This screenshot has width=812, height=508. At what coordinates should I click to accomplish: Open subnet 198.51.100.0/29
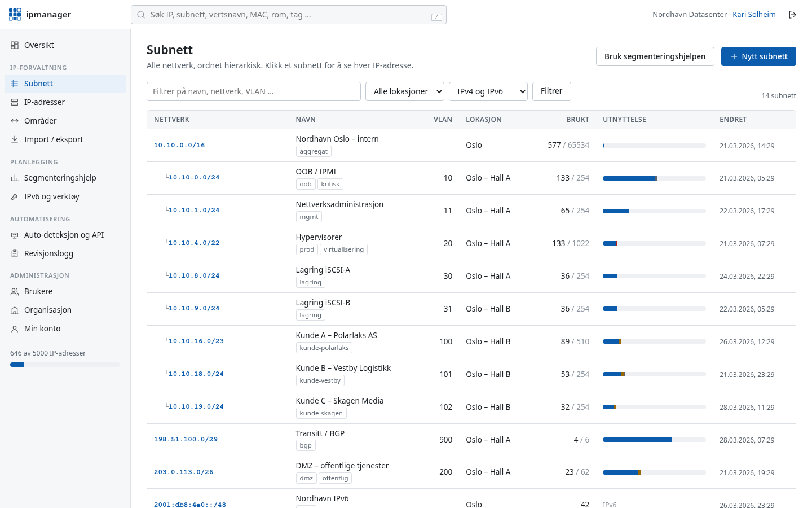pyautogui.click(x=186, y=440)
